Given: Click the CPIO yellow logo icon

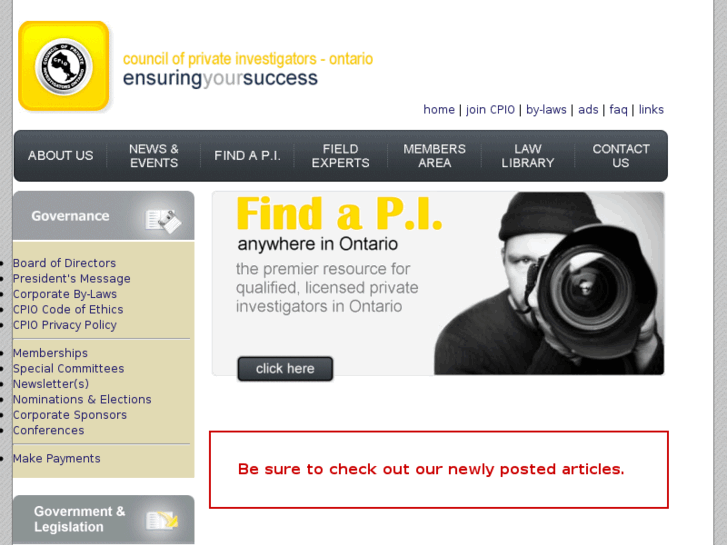Looking at the screenshot, I should (x=64, y=66).
